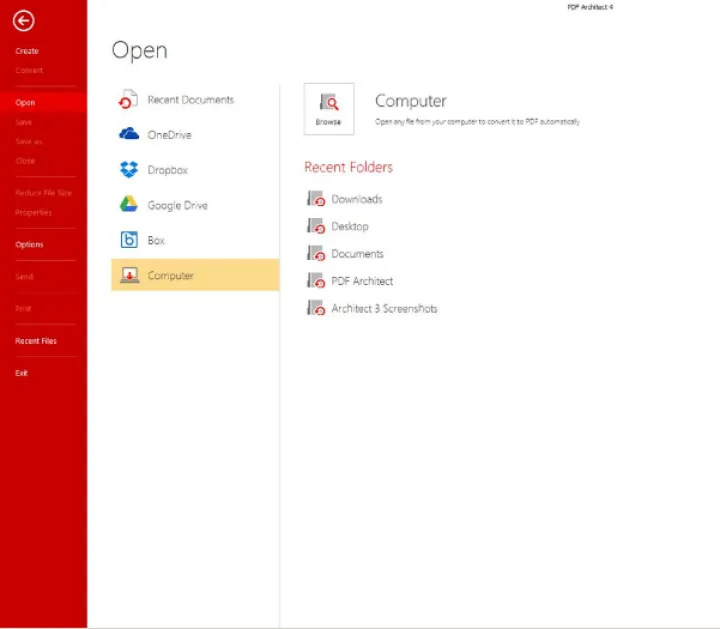Click Reduce File Size in sidebar
This screenshot has width=720, height=629.
click(43, 193)
